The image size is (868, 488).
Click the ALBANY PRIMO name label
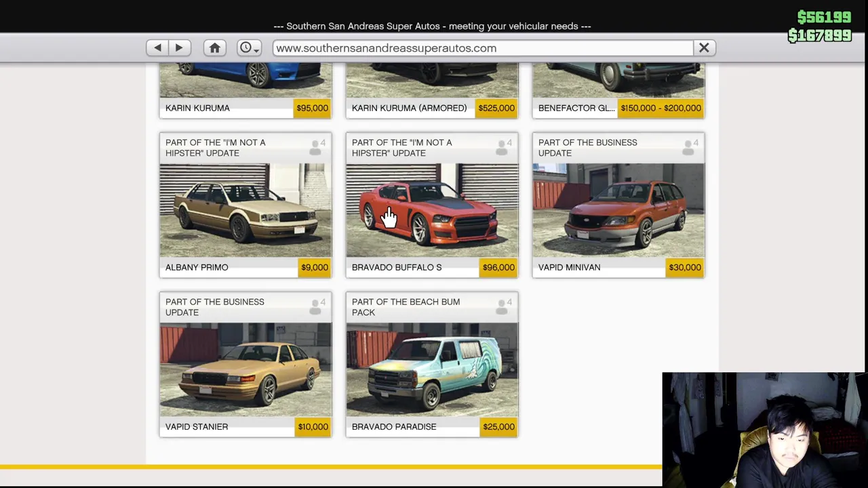click(x=197, y=267)
